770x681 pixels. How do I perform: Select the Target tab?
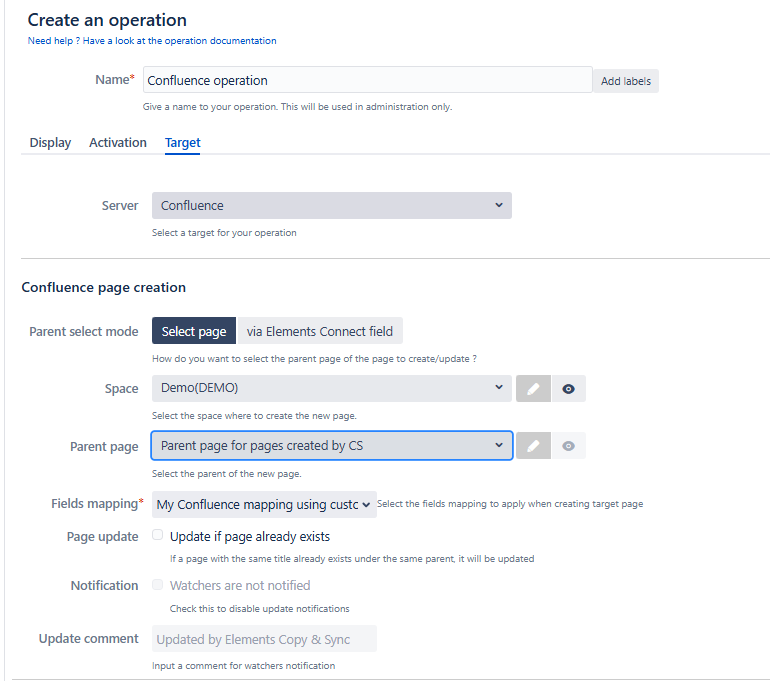(183, 143)
